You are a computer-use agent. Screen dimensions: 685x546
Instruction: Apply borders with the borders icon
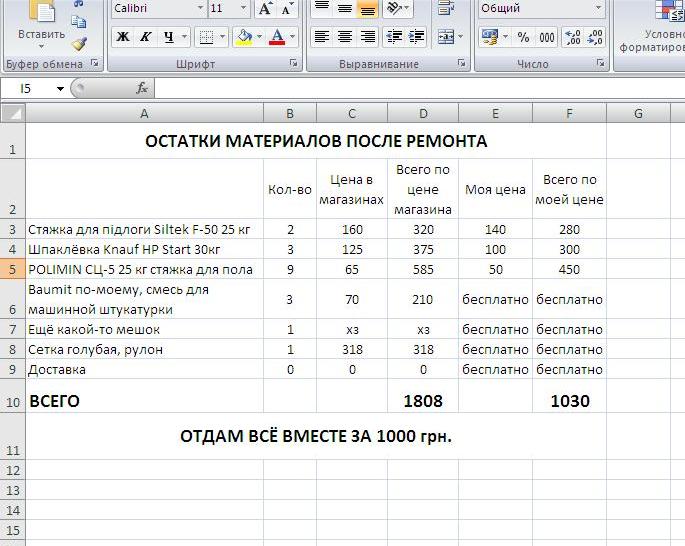206,37
